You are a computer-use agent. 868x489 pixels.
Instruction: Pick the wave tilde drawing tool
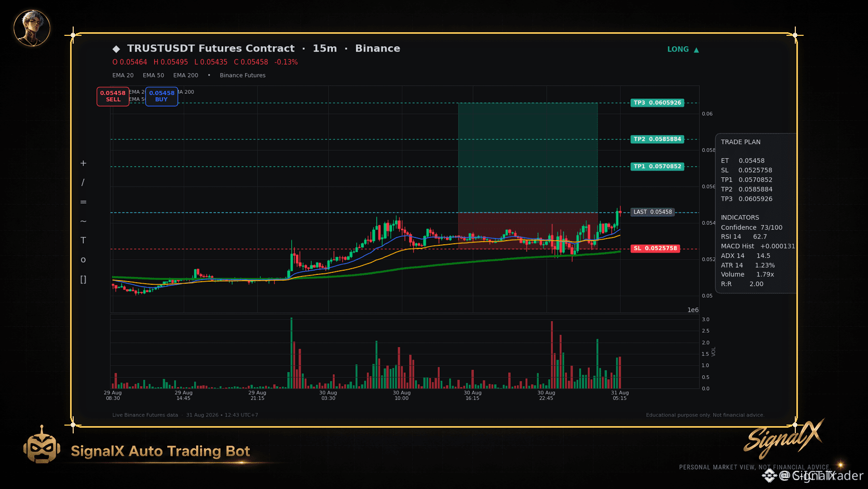coord(83,221)
